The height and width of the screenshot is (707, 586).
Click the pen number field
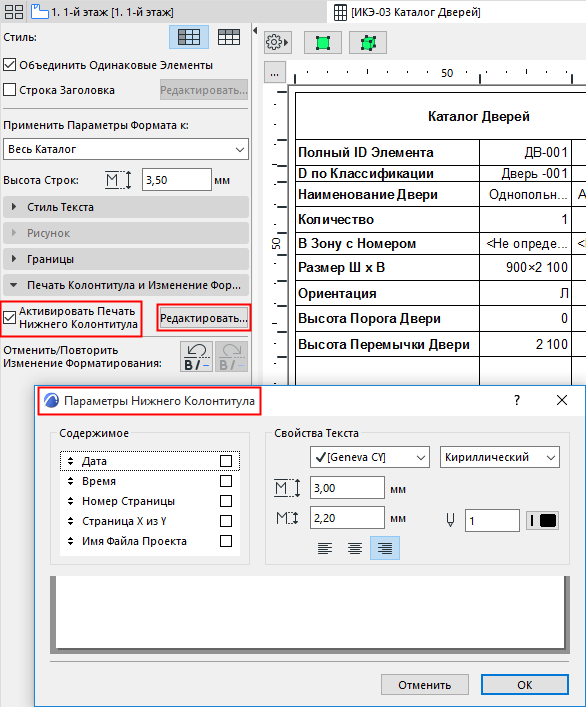[492, 521]
